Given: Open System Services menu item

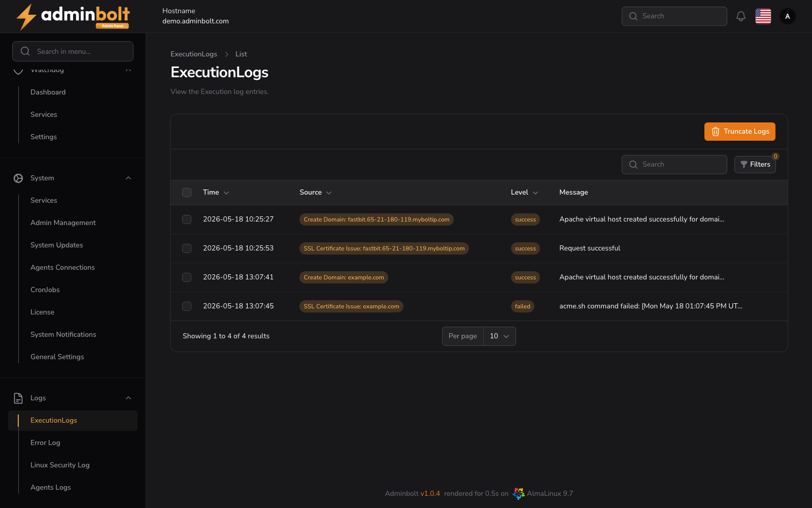Looking at the screenshot, I should coord(44,201).
